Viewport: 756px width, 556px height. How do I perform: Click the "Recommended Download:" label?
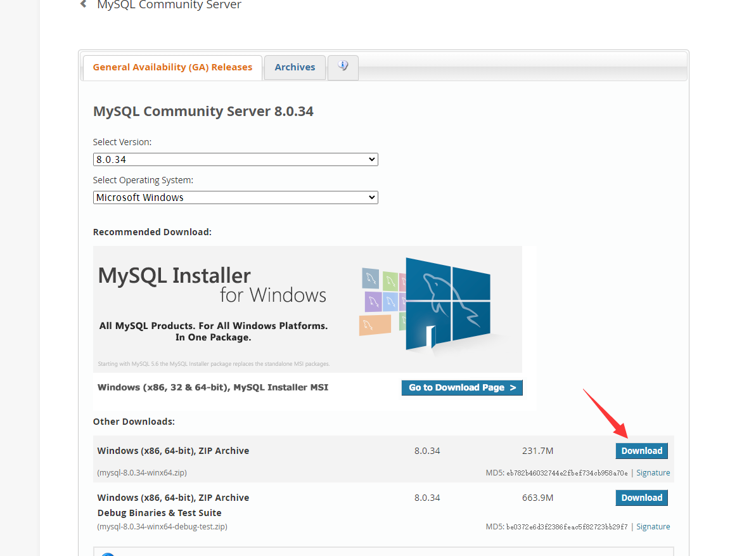coord(152,232)
